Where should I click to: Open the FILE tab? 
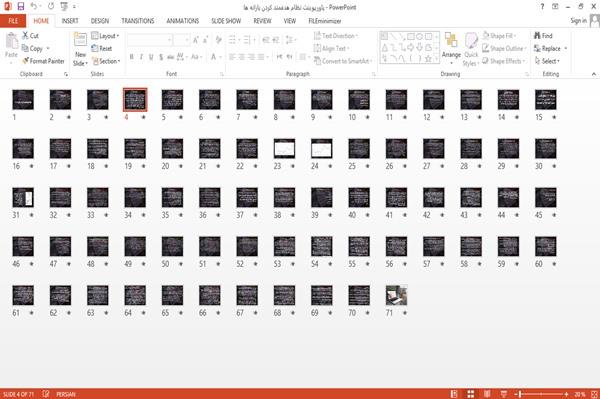(13, 21)
